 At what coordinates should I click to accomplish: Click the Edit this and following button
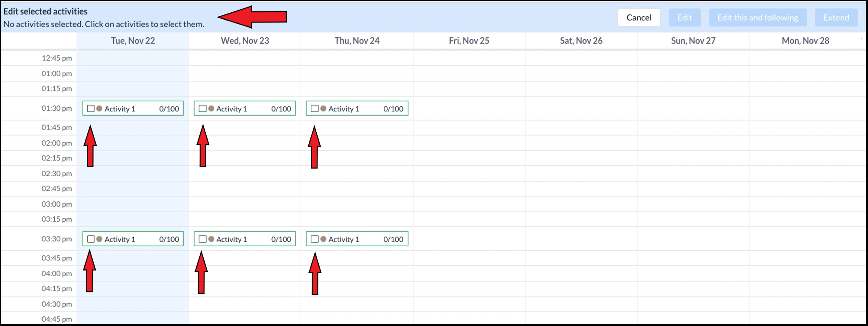click(758, 17)
